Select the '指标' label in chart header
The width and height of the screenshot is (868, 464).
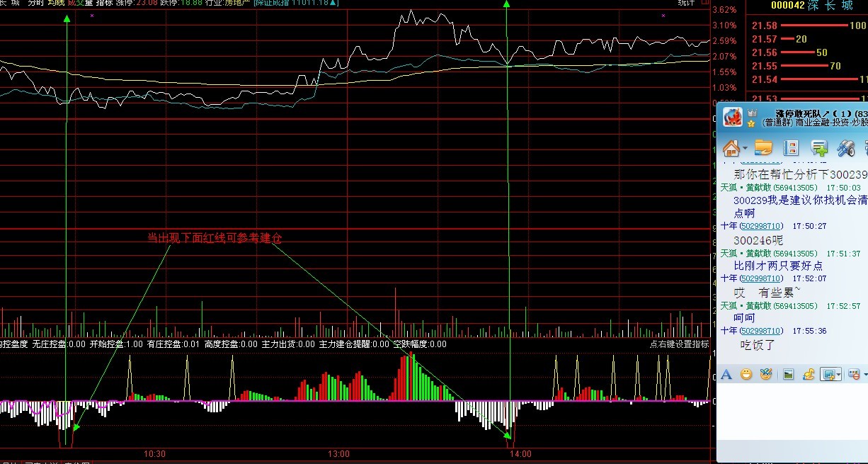tap(104, 3)
